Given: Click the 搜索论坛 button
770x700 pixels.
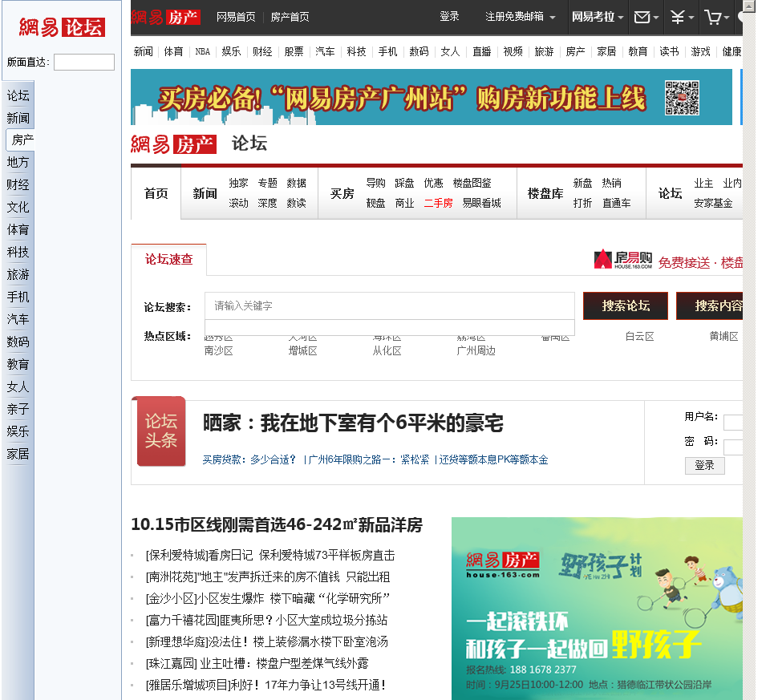Looking at the screenshot, I should [626, 305].
